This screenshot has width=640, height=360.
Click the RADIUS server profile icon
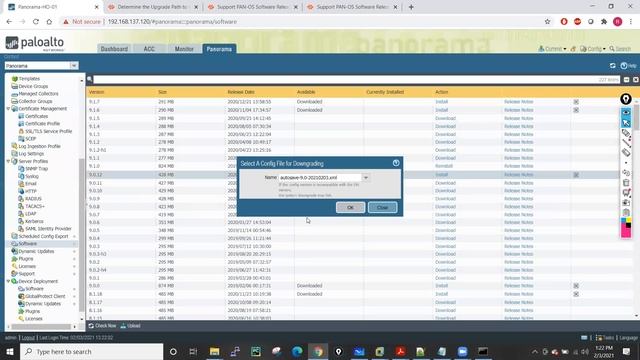pyautogui.click(x=21, y=199)
